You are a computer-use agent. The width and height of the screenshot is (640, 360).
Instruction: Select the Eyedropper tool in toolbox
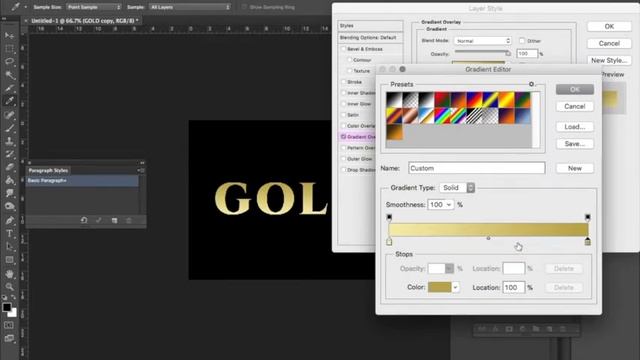coord(9,101)
